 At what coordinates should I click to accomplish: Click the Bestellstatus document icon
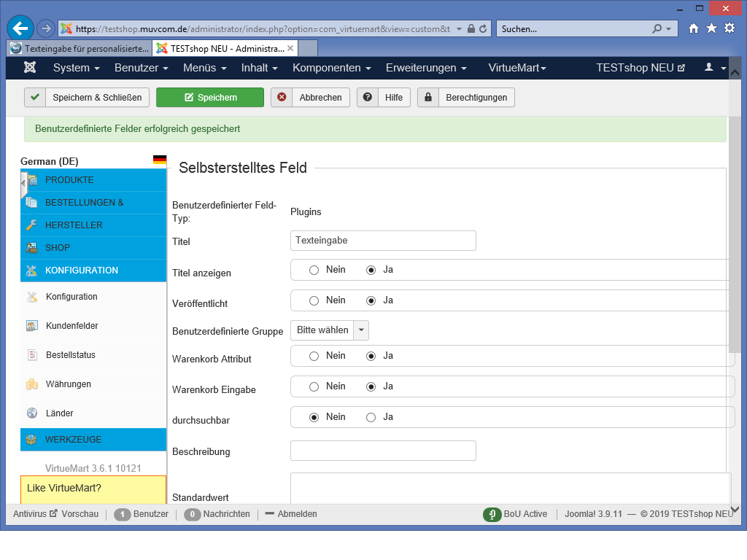point(32,355)
